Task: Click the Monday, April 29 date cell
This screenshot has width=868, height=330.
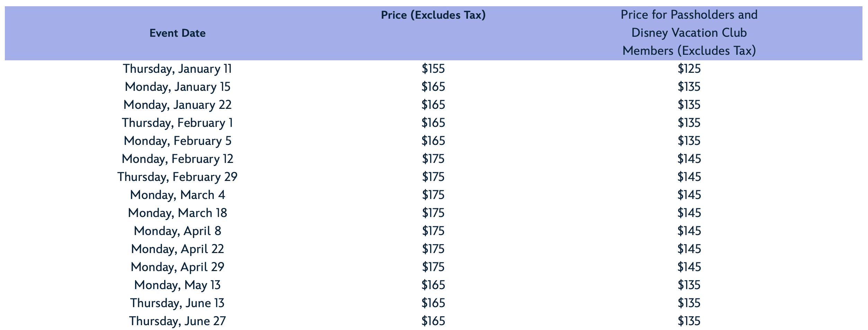Action: (177, 267)
